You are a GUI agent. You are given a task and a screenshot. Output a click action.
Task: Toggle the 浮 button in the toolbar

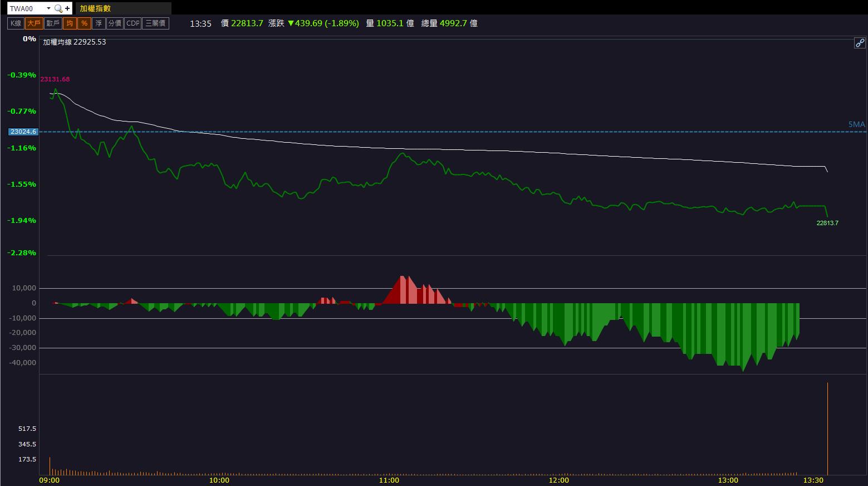click(x=99, y=23)
